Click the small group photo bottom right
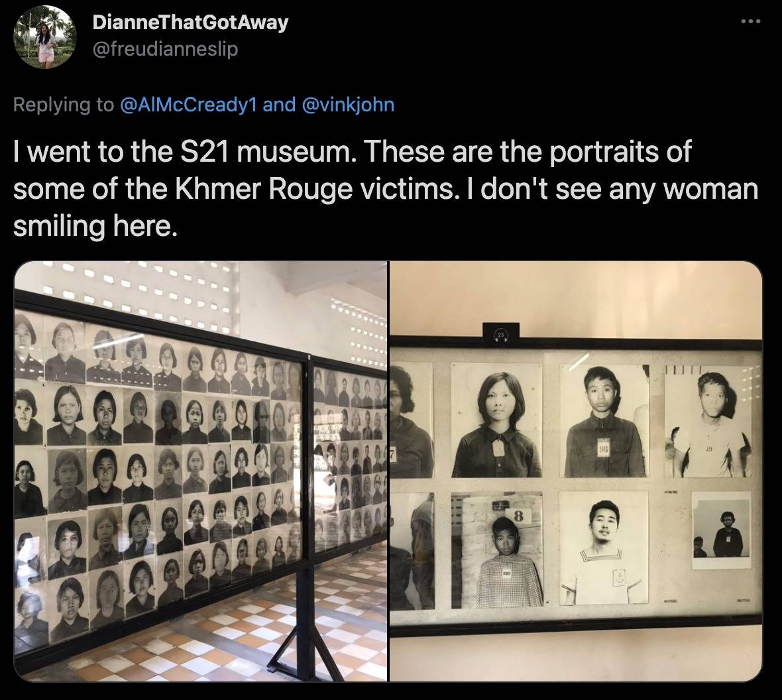Viewport: 782px width, 700px height. (x=721, y=530)
